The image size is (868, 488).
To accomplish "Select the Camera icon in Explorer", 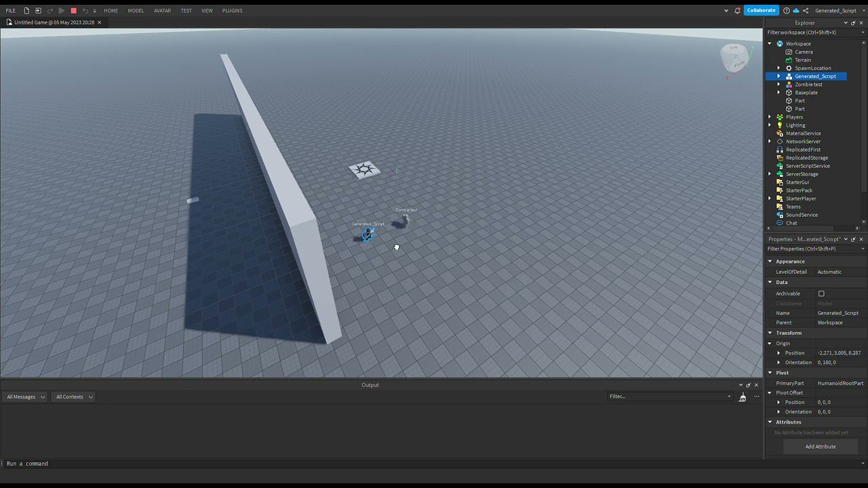I will pyautogui.click(x=789, y=52).
